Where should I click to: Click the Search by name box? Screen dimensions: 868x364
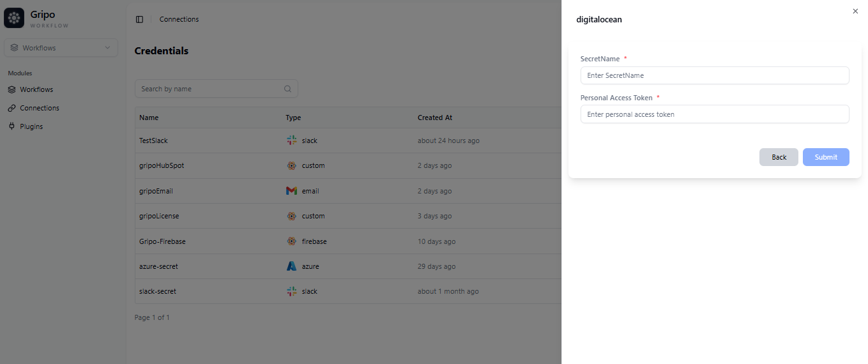tap(209, 89)
